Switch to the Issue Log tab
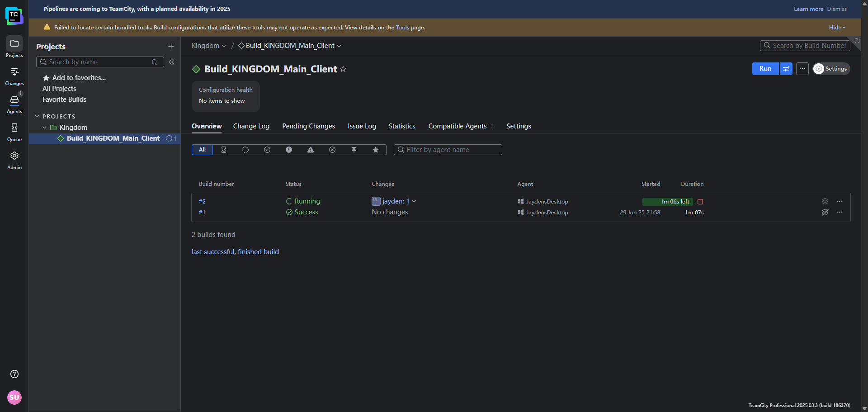 pos(362,126)
